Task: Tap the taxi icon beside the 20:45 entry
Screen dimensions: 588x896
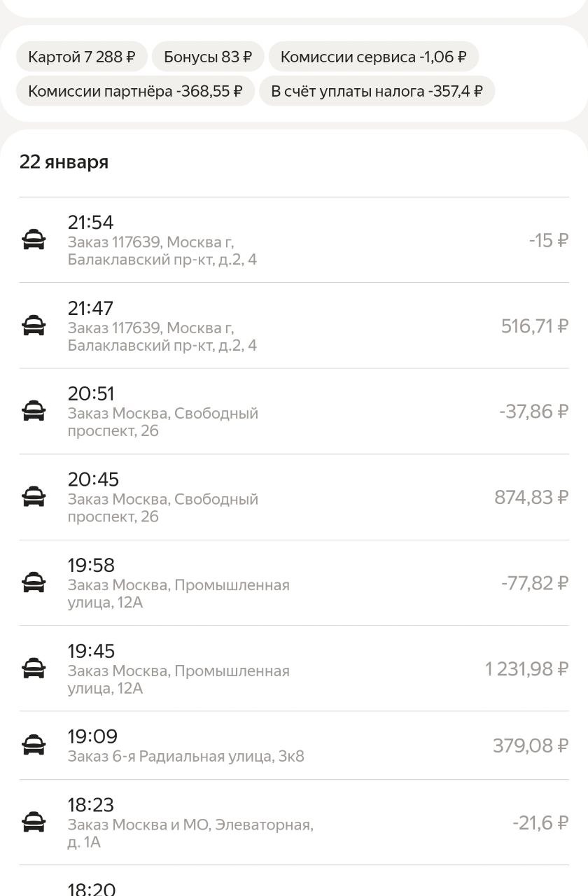Action: coord(34,498)
